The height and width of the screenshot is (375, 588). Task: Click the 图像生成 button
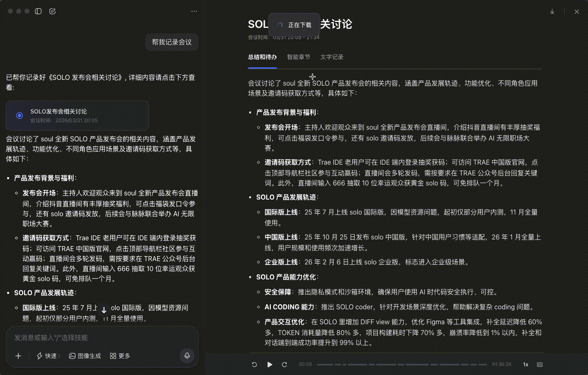(x=85, y=356)
